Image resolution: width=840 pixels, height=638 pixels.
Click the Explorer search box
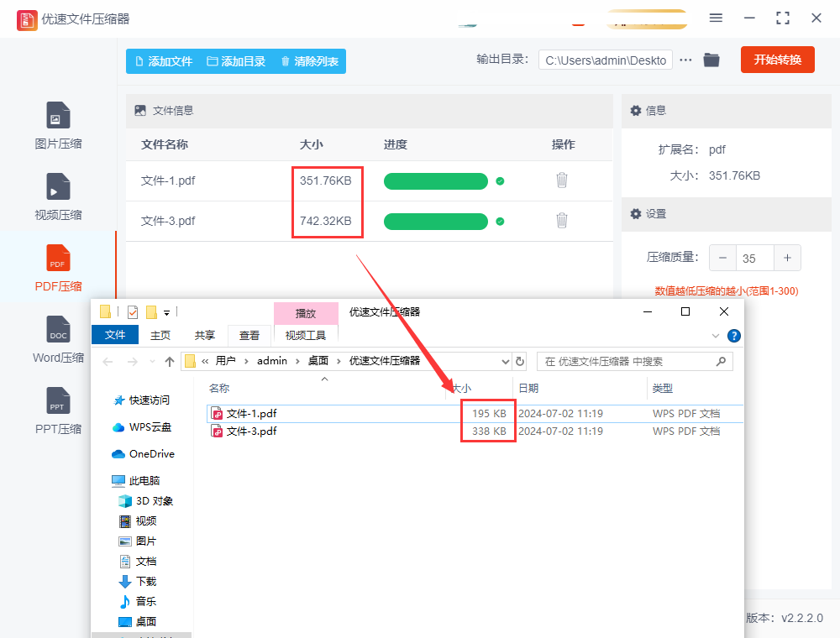click(635, 361)
